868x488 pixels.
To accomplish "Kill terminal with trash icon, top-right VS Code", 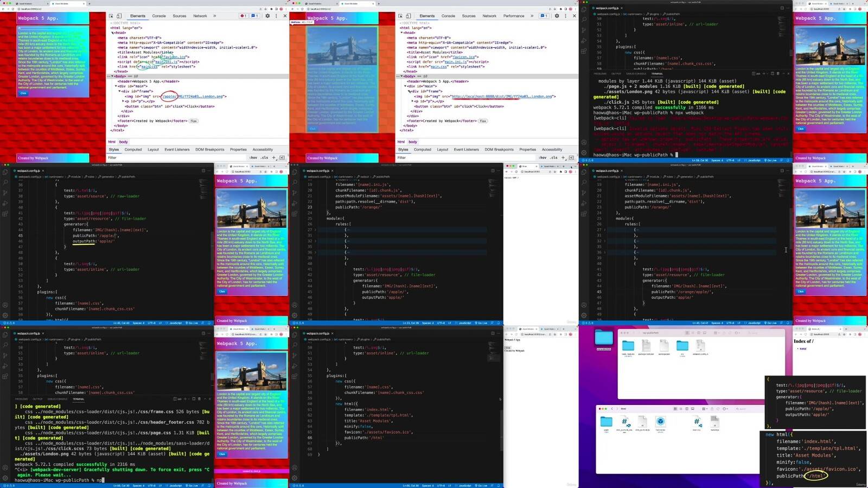I will tap(777, 74).
